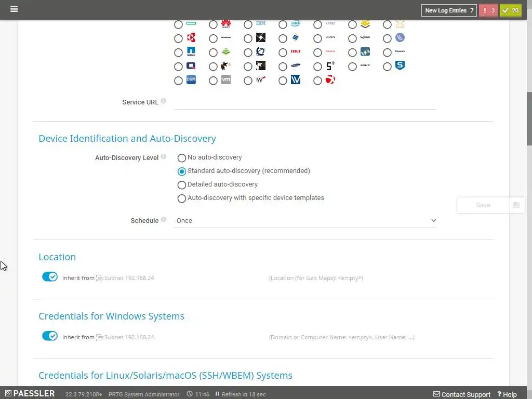
Task: Click Domain or Computer Name summary text
Action: (x=342, y=337)
